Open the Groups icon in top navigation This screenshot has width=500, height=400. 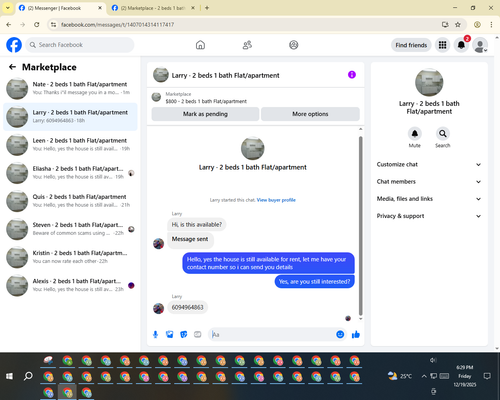tap(294, 45)
